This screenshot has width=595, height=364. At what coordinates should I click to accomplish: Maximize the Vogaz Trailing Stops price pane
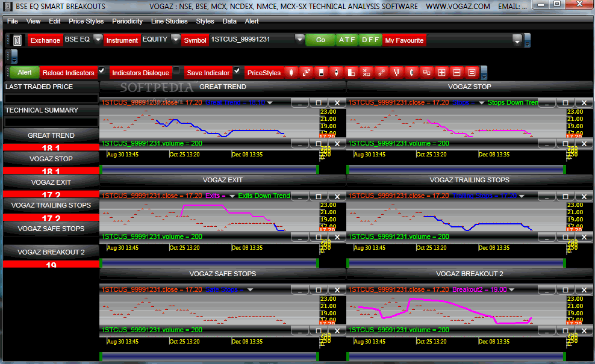pos(565,196)
